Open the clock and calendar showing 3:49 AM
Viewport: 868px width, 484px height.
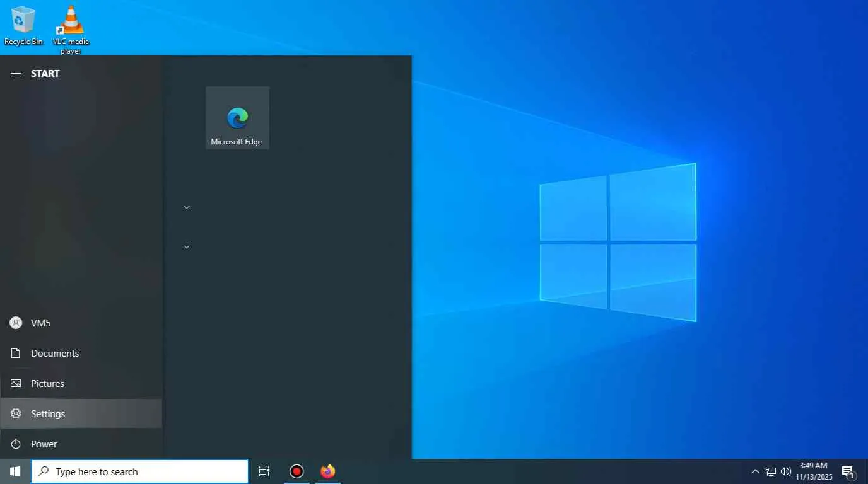tap(814, 471)
